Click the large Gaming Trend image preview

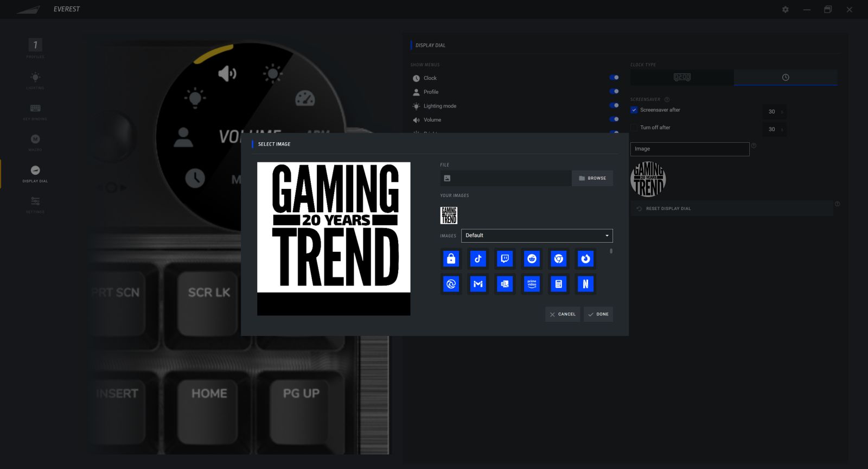coord(334,239)
